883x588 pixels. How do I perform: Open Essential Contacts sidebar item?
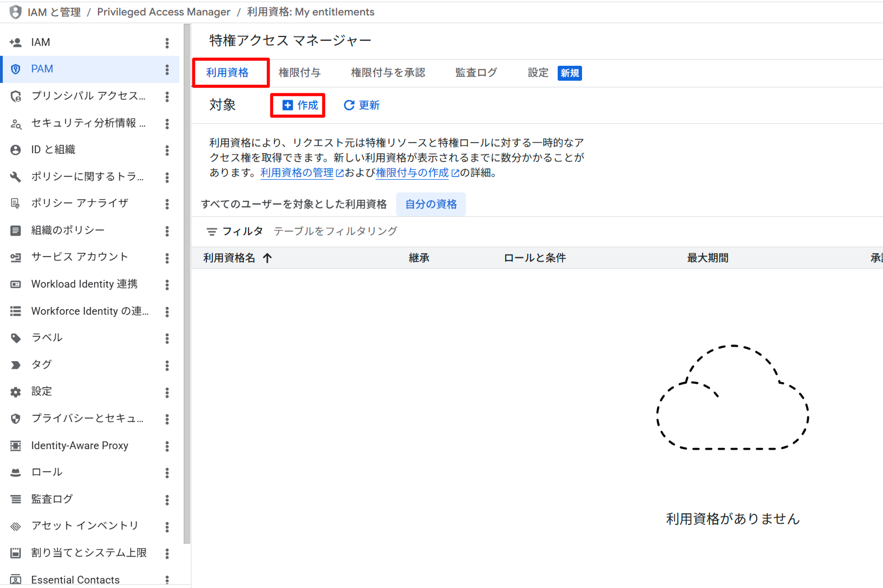click(x=90, y=580)
